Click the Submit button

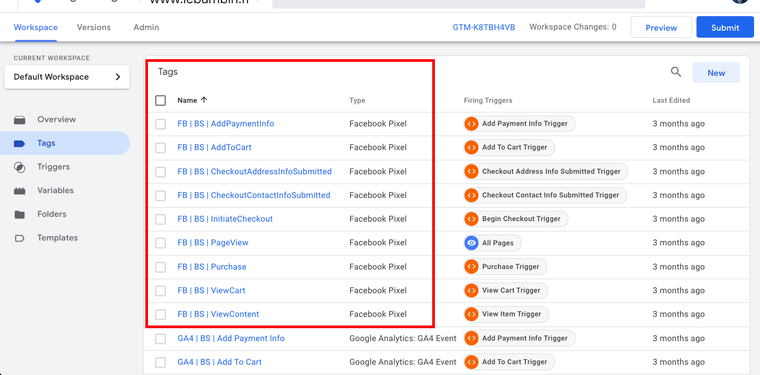[725, 27]
